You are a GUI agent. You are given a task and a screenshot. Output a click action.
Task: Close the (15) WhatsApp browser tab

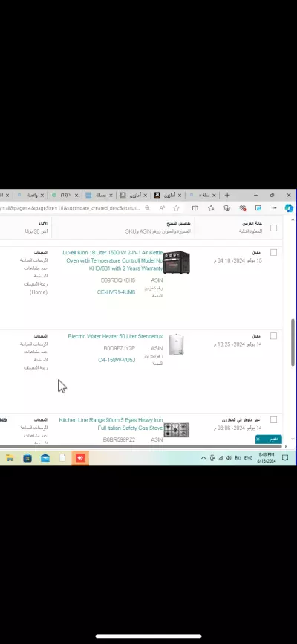pos(76,196)
